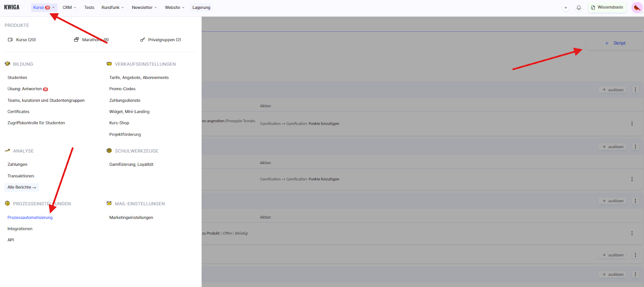
Task: Open the user avatar profile menu
Action: pos(637,8)
